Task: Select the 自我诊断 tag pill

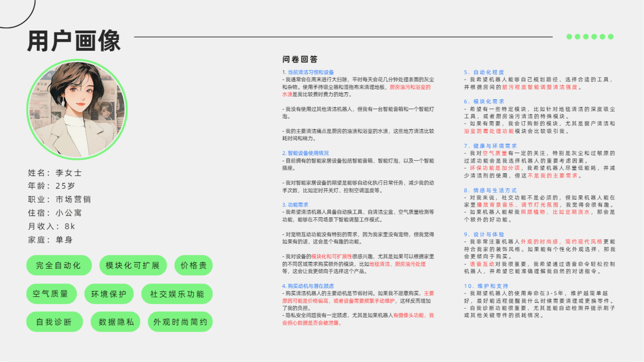Action: tap(54, 322)
